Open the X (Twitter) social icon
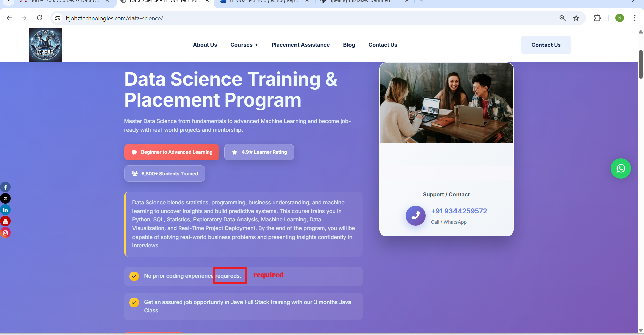 (x=5, y=198)
